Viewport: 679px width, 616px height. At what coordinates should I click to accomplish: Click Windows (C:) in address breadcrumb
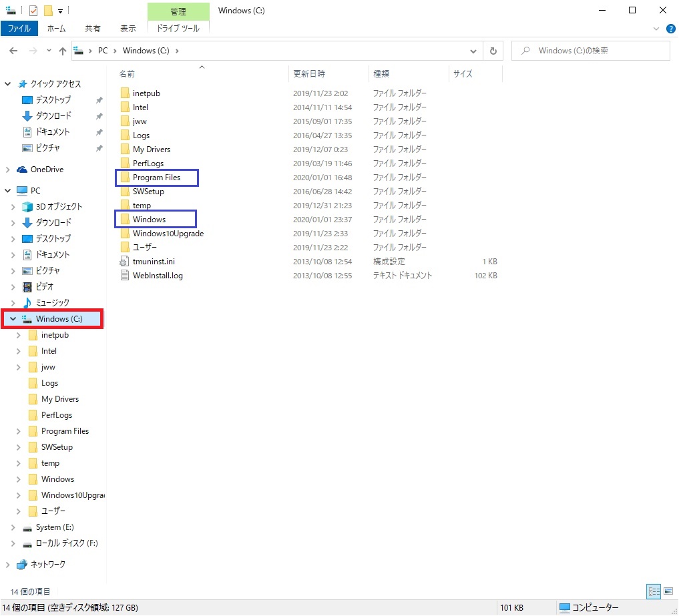[x=146, y=51]
